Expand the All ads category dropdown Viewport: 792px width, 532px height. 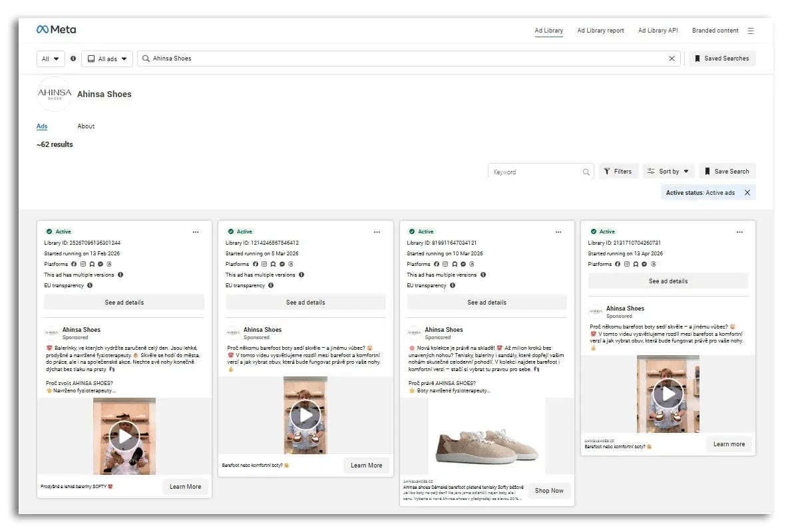point(106,59)
